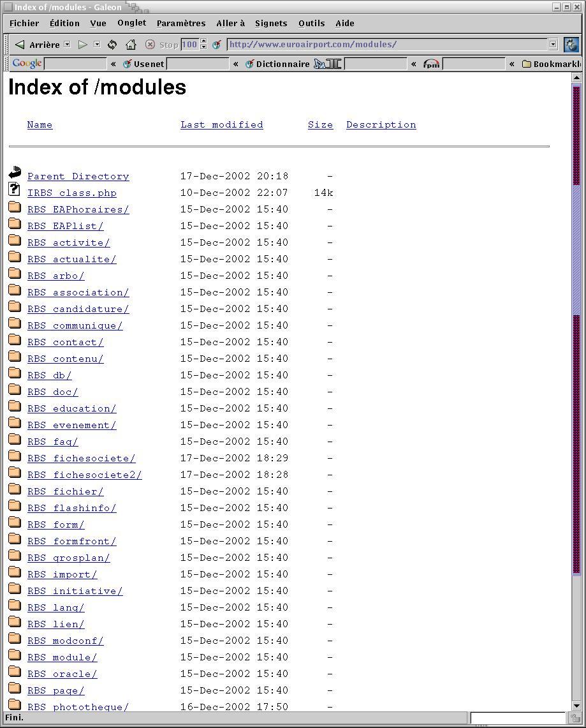Sort listing by Last modified column
This screenshot has height=728, width=586.
coord(221,125)
